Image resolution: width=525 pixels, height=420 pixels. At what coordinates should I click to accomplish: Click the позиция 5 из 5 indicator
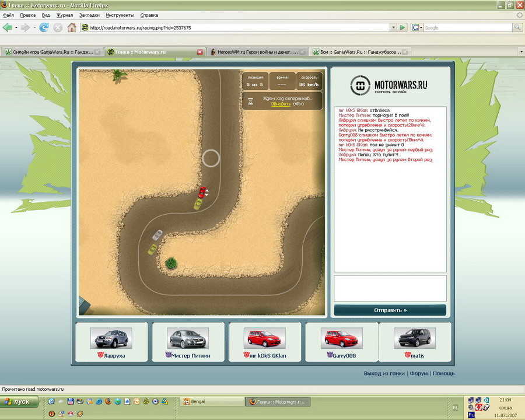255,81
